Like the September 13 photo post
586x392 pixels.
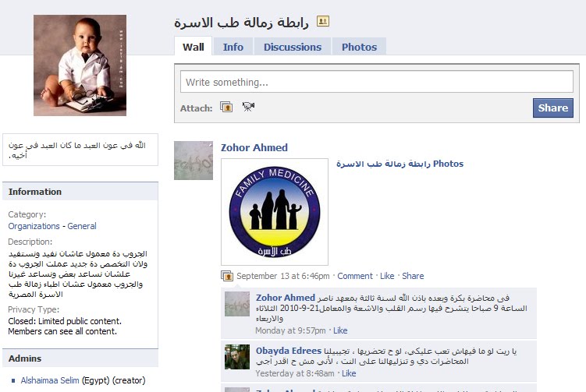[x=387, y=276]
